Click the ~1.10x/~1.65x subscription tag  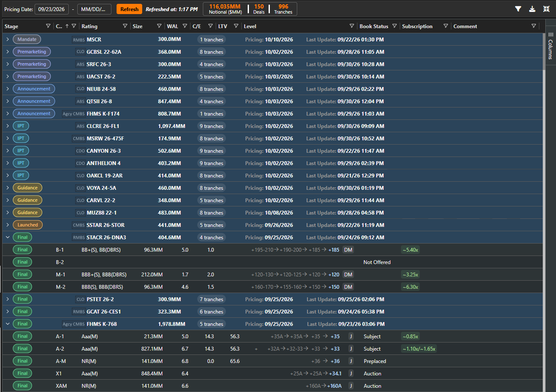point(418,349)
